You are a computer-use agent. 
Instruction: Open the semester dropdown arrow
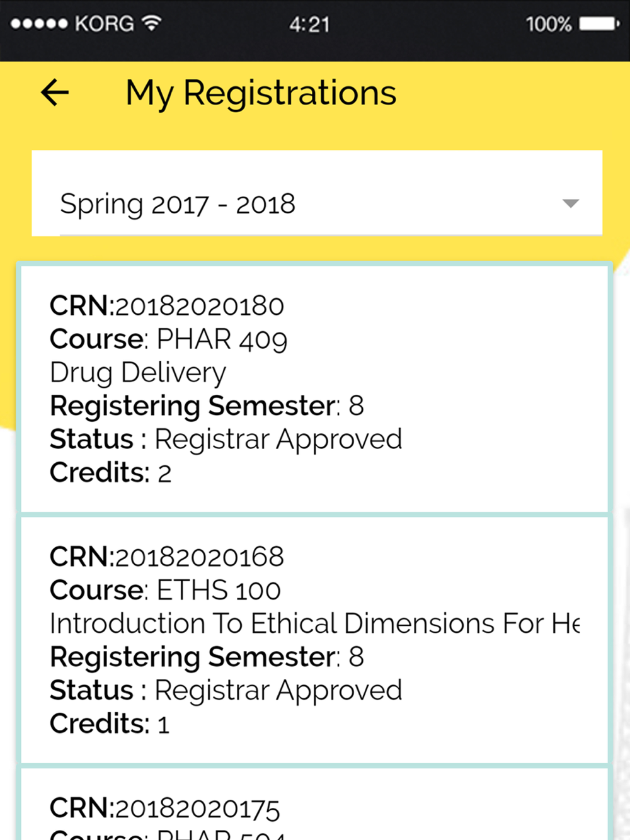[570, 203]
